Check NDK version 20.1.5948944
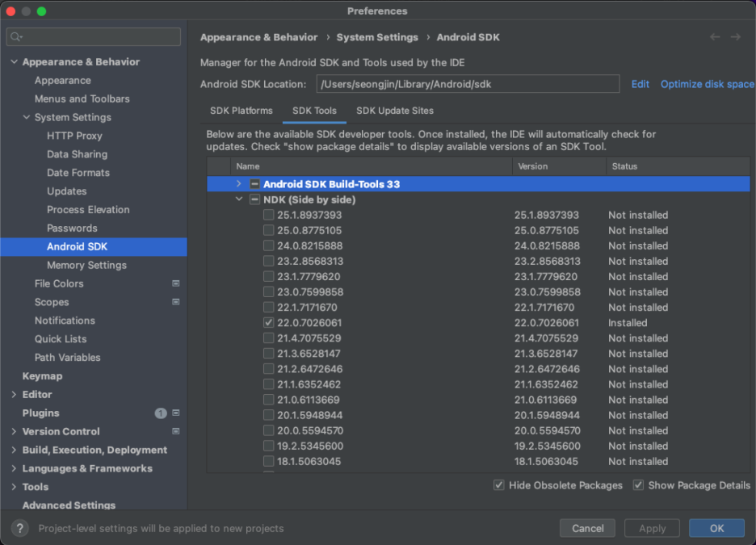The image size is (756, 545). tap(268, 415)
